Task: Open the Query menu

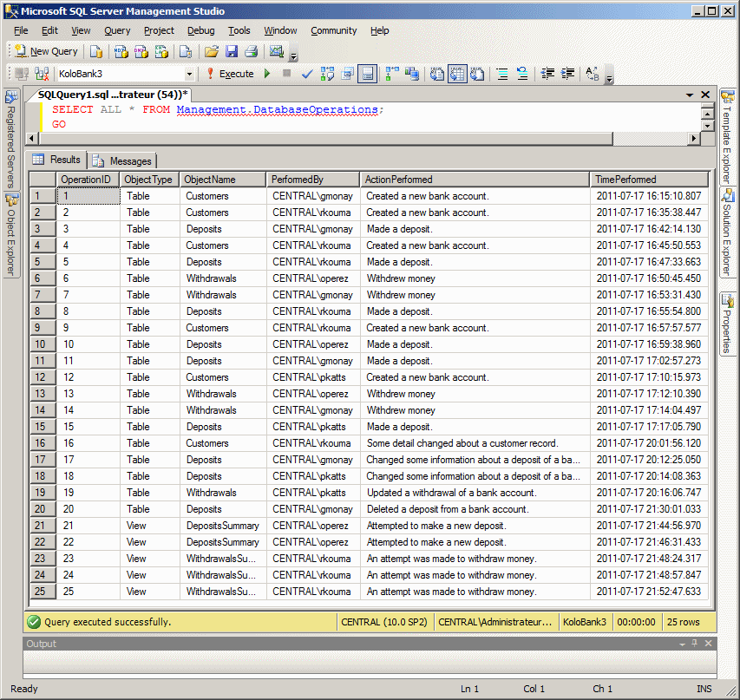Action: [x=117, y=30]
